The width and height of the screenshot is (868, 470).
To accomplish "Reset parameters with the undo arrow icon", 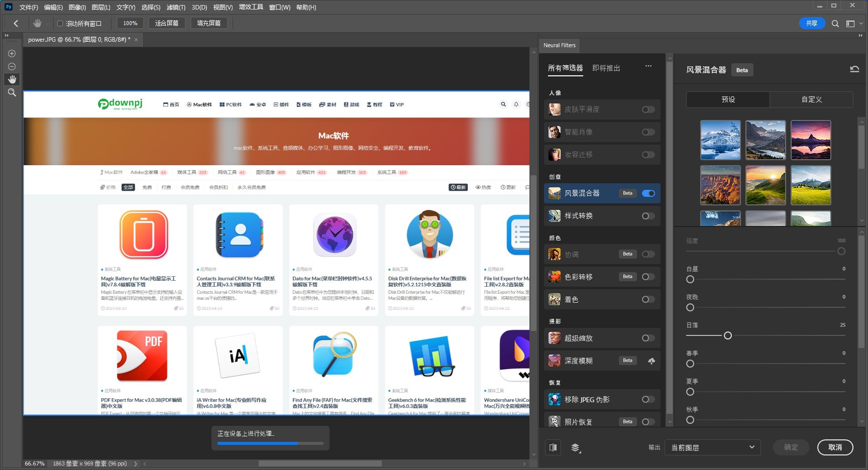I will coord(854,69).
